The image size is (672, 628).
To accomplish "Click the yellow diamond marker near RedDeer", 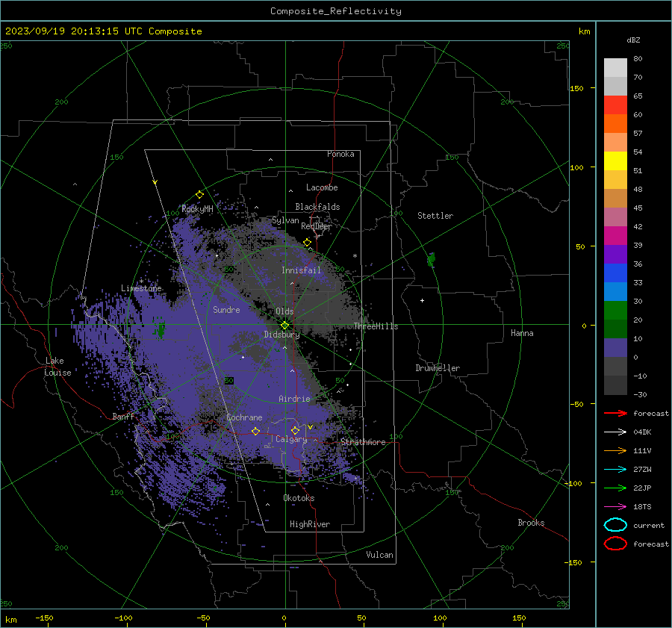I will [308, 243].
